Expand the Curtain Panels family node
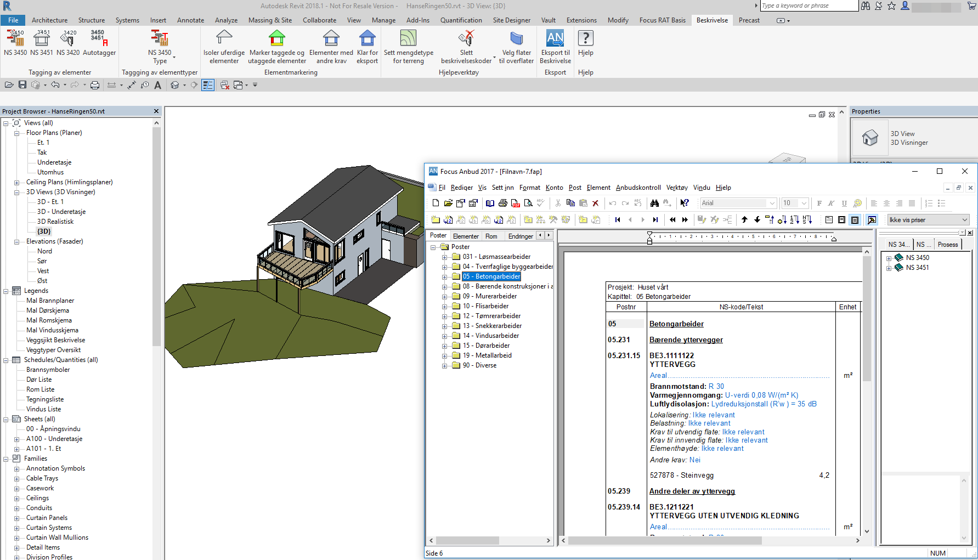 point(16,518)
